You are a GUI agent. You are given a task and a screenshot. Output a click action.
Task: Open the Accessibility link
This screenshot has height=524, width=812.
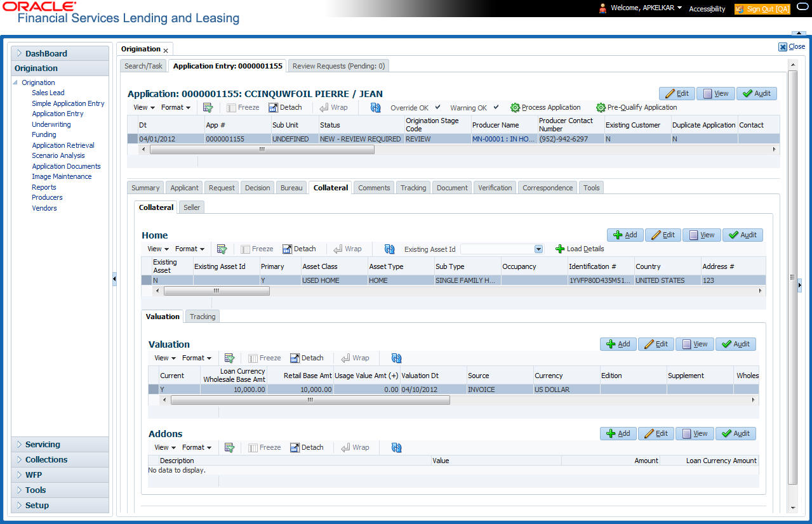click(707, 9)
